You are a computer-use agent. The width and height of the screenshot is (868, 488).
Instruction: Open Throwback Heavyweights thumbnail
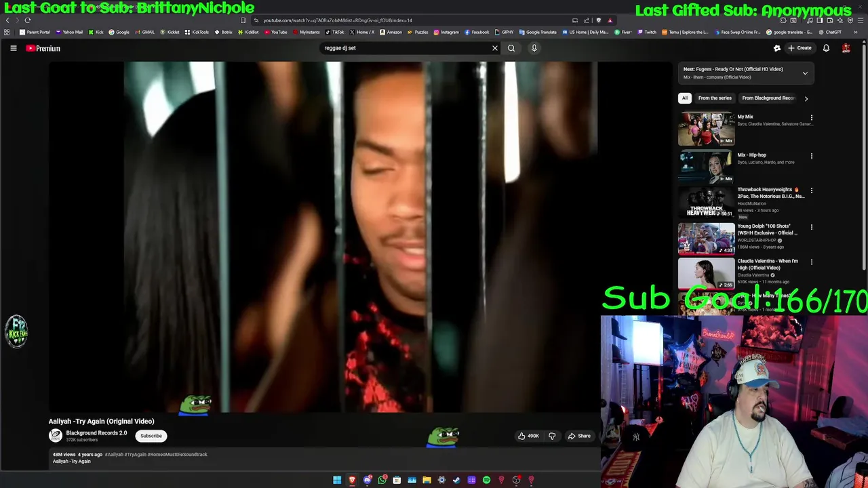(706, 202)
